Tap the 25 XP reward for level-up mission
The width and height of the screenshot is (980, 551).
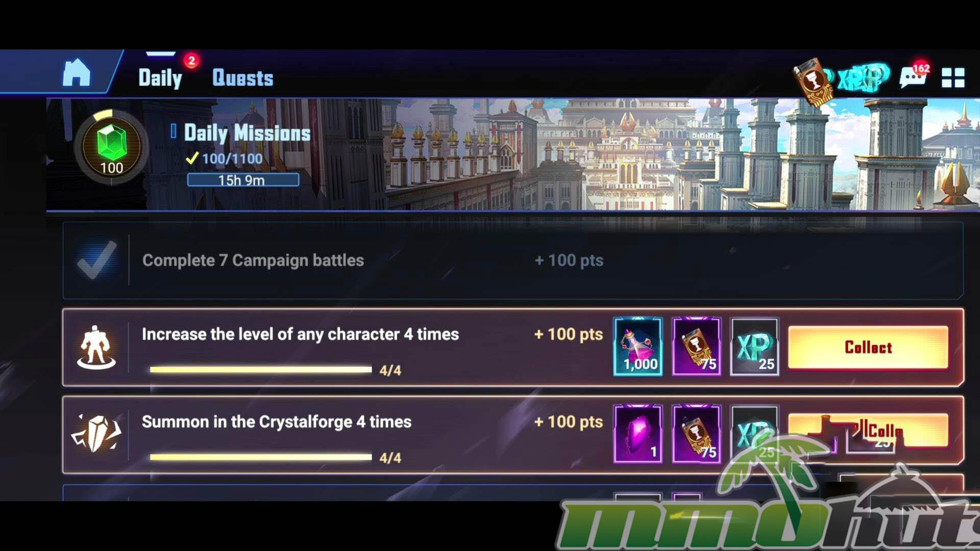pos(754,347)
